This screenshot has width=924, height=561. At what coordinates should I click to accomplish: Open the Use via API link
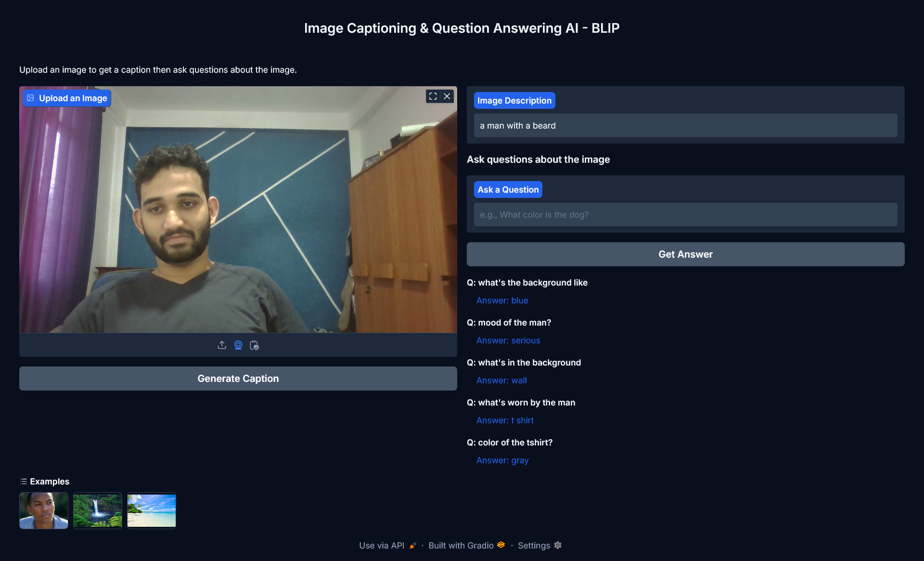point(381,545)
